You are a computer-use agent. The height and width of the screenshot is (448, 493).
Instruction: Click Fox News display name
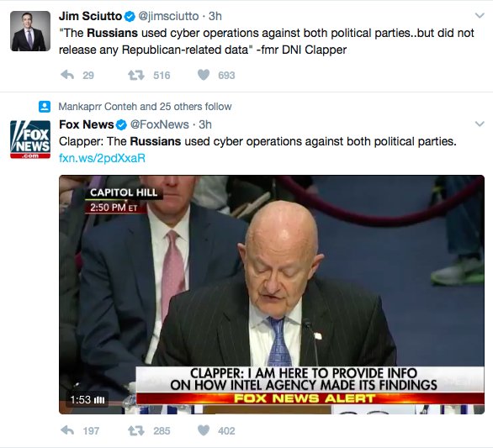pos(86,124)
